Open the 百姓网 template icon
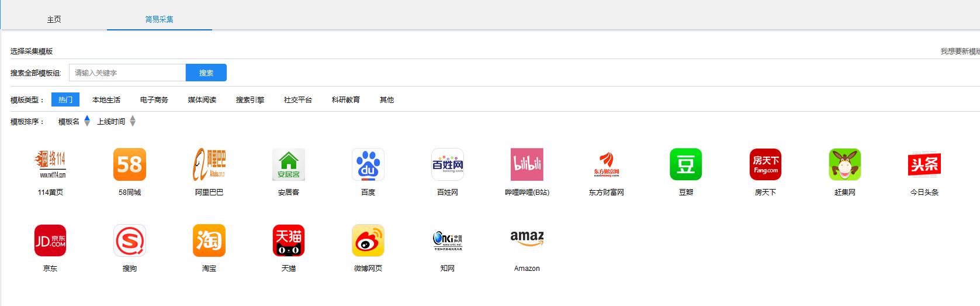Image resolution: width=980 pixels, height=306 pixels. (x=448, y=164)
